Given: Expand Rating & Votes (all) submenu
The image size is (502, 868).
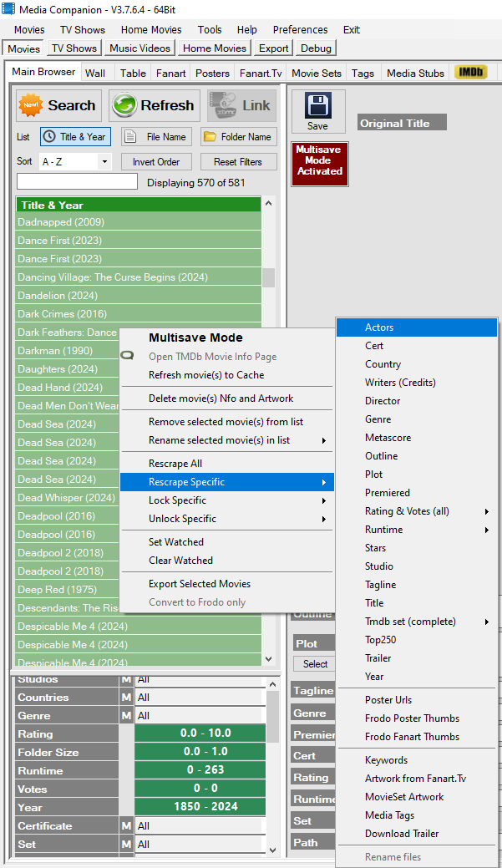Looking at the screenshot, I should pos(416,511).
